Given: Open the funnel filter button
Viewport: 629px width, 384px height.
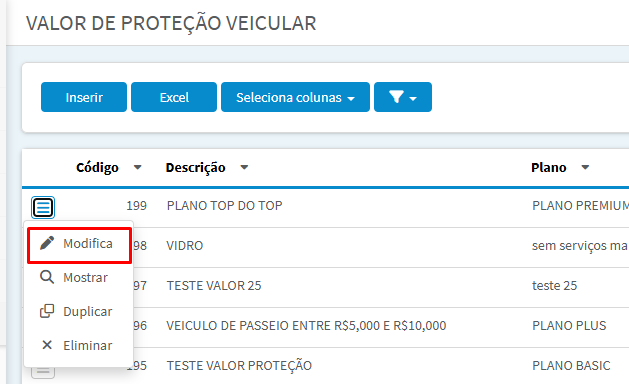Looking at the screenshot, I should (403, 97).
